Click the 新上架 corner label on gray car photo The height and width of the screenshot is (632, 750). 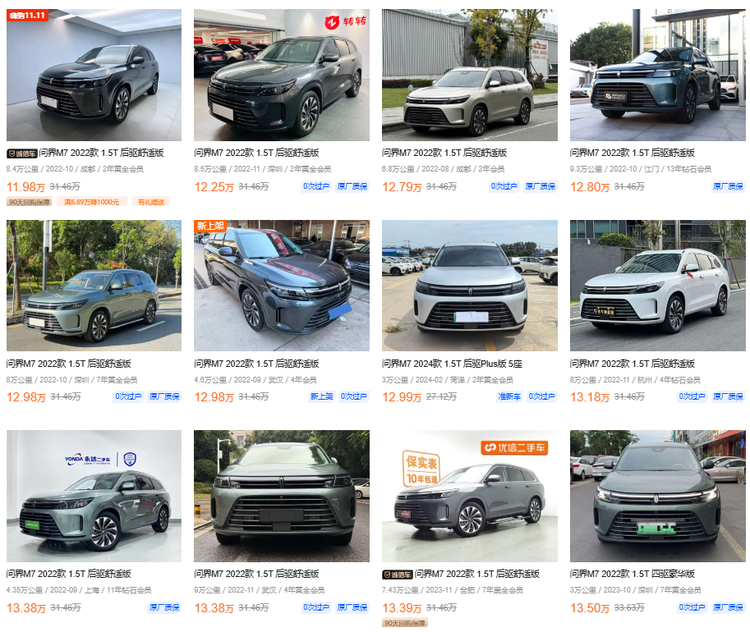(210, 226)
